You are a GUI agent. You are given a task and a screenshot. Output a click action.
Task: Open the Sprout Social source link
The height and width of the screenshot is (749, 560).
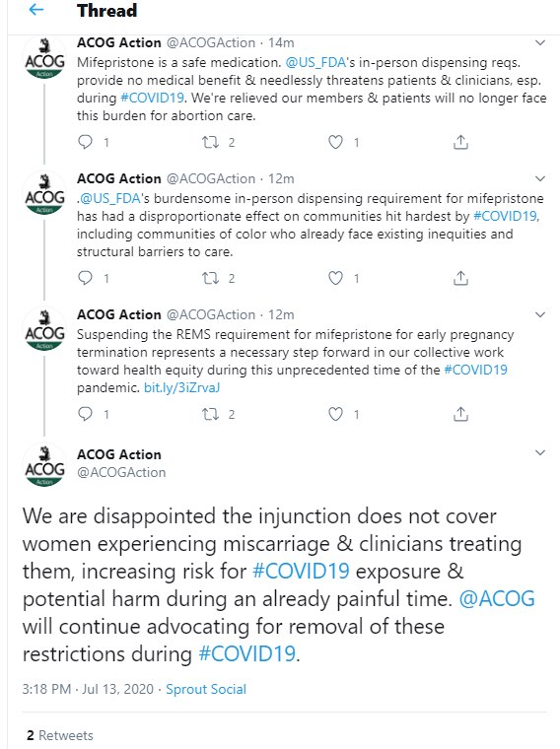206,689
